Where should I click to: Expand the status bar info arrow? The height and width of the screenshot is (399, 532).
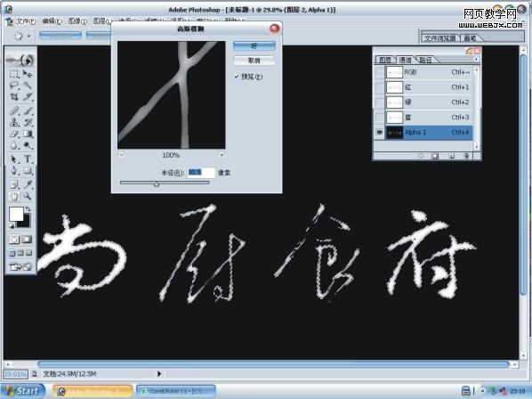tap(159, 374)
